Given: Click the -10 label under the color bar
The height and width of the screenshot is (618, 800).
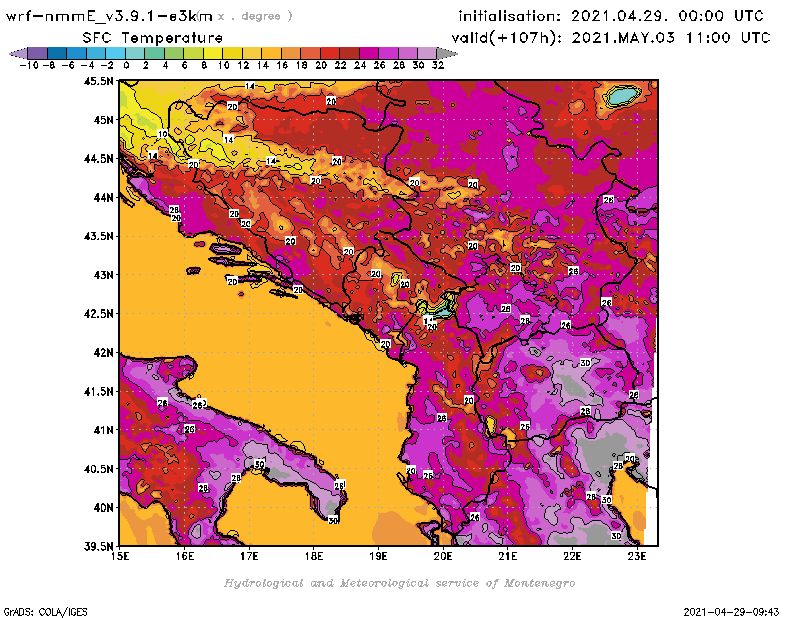Looking at the screenshot, I should 29,65.
